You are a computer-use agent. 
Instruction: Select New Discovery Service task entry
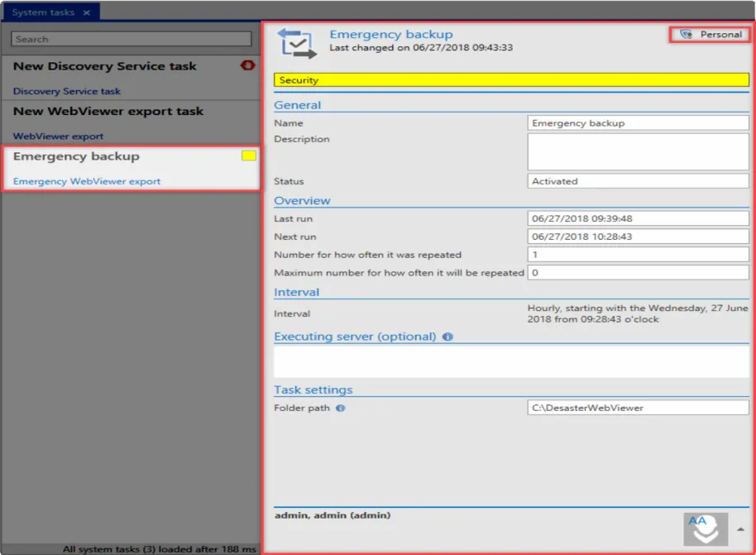(x=131, y=78)
